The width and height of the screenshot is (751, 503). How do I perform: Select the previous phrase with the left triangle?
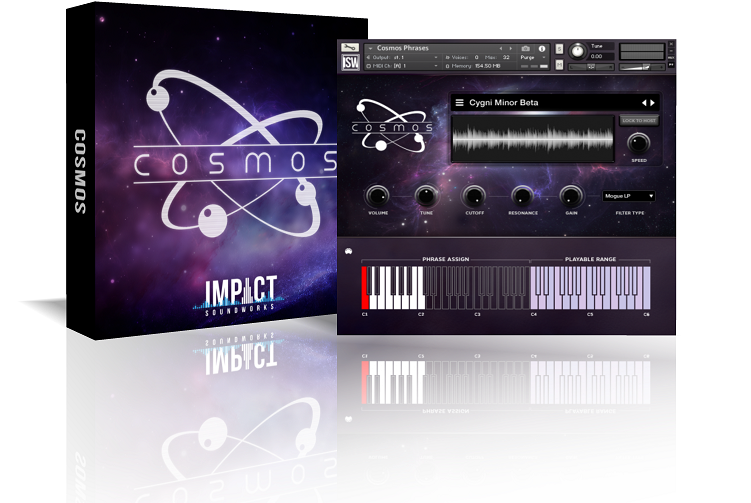[x=644, y=103]
